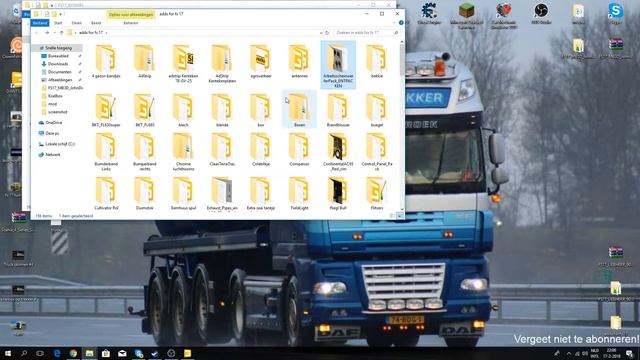640x360 pixels.
Task: Click 'Opties voor afbeeldingen' contextual tab
Action: coord(131,14)
